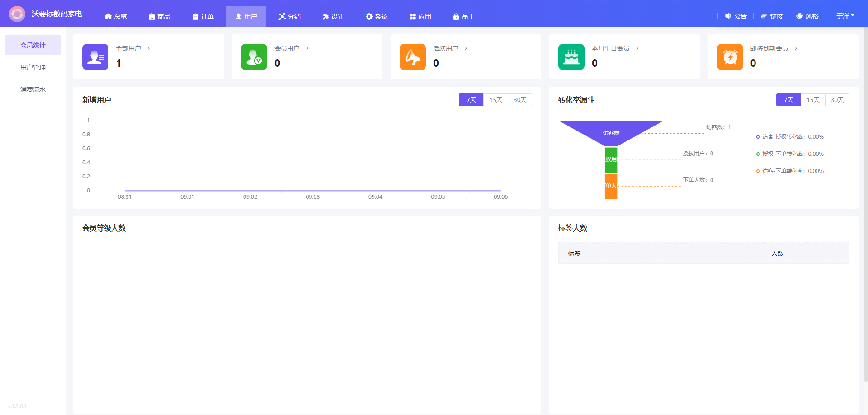Select 15天 range for 转化率漏斗

(813, 100)
